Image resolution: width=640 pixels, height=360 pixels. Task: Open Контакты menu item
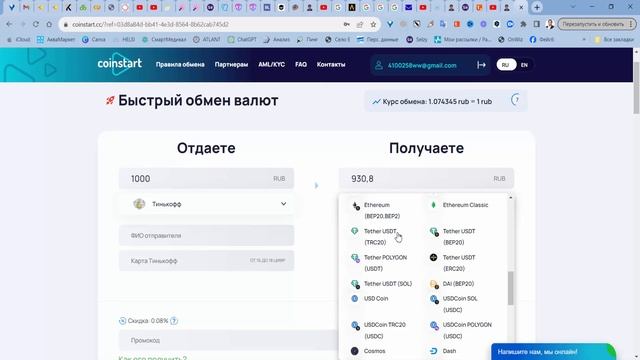click(331, 64)
